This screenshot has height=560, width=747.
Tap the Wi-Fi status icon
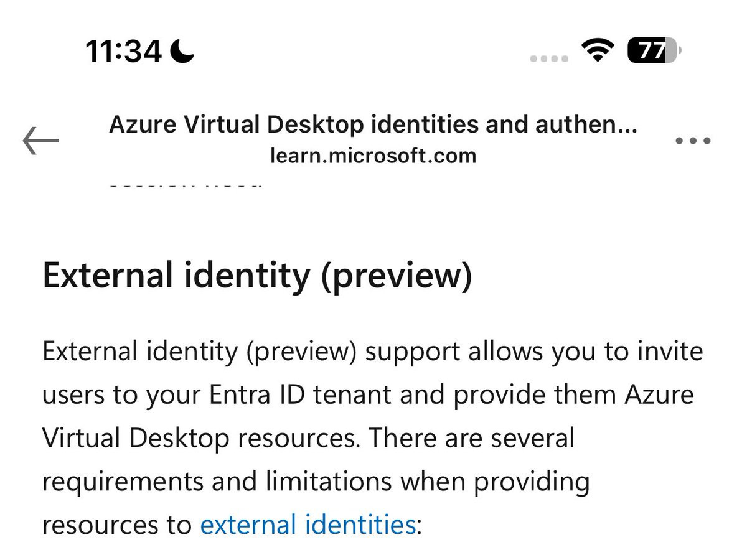(x=597, y=50)
